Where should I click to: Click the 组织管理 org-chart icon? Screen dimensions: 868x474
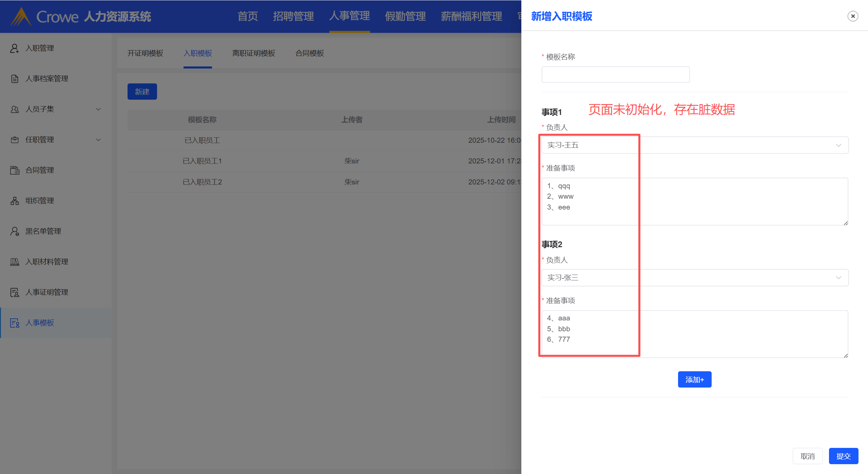coord(14,201)
